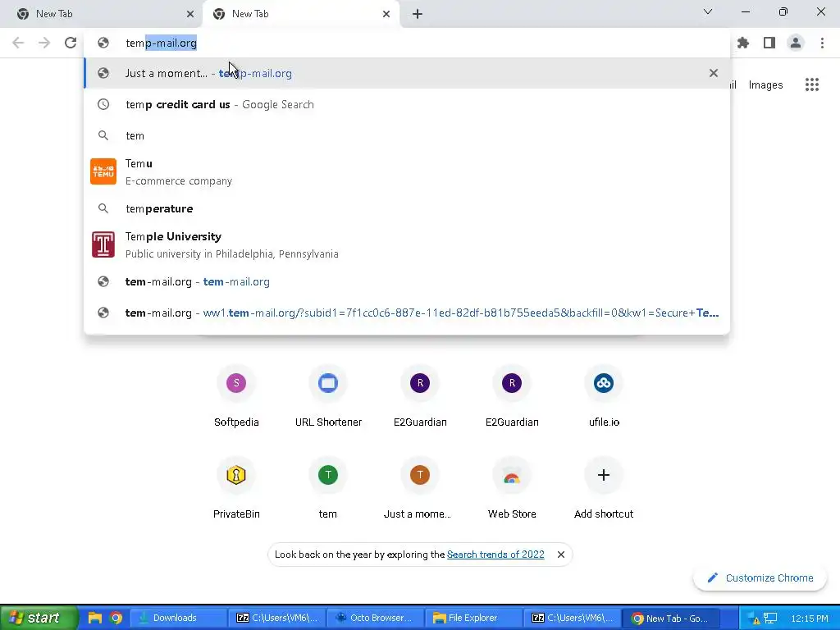Image resolution: width=840 pixels, height=630 pixels.
Task: Open the tab search chevron
Action: tap(708, 11)
